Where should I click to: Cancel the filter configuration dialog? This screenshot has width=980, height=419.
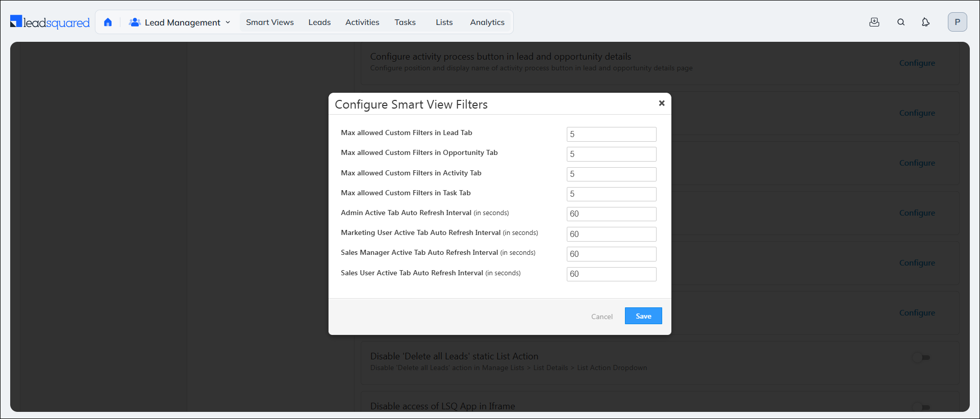[602, 317]
